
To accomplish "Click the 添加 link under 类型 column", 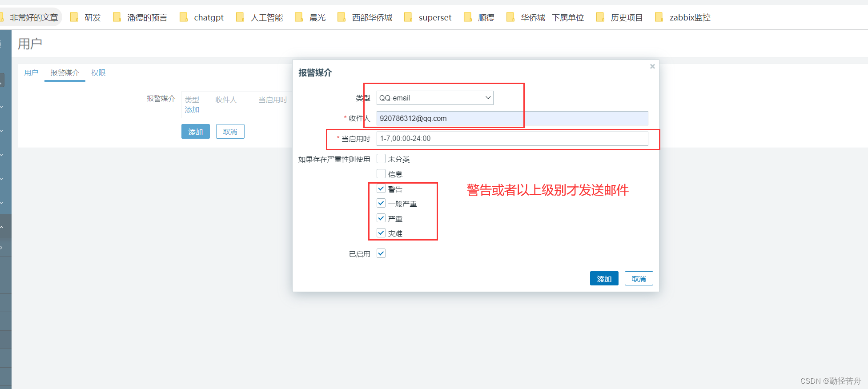I will click(192, 110).
